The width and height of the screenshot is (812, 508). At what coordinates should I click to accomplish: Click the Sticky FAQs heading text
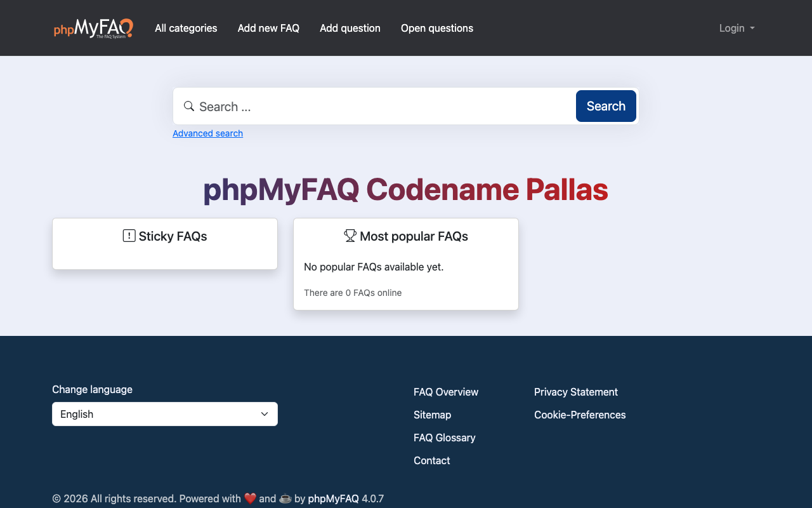(173, 236)
